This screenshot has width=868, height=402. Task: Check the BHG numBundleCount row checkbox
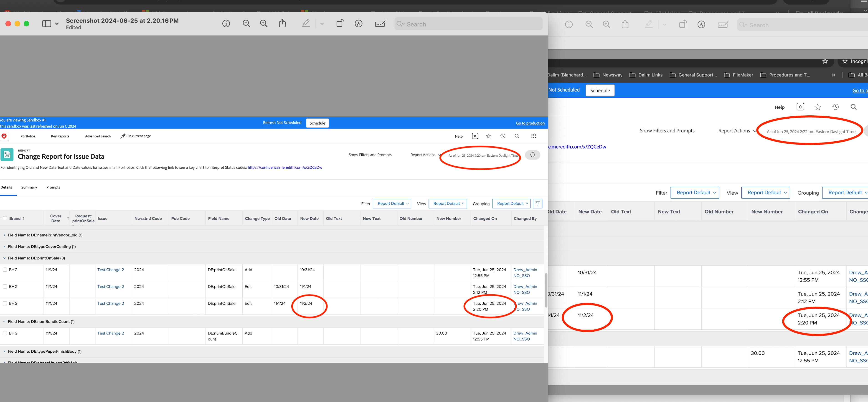coord(5,333)
